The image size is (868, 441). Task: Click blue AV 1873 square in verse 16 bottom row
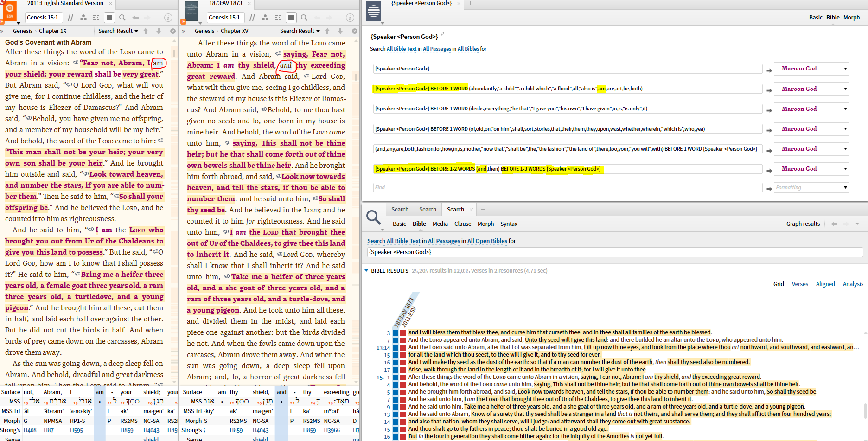point(396,437)
